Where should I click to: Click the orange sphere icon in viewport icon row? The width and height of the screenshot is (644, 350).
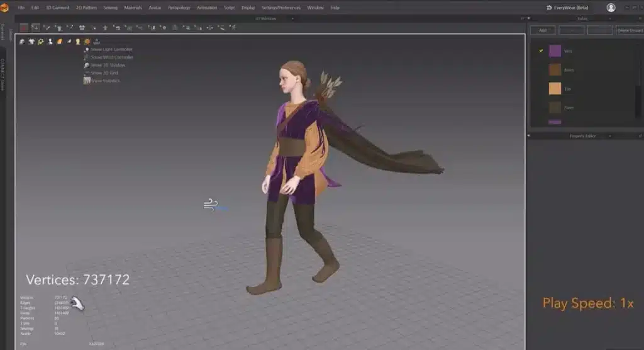(87, 42)
